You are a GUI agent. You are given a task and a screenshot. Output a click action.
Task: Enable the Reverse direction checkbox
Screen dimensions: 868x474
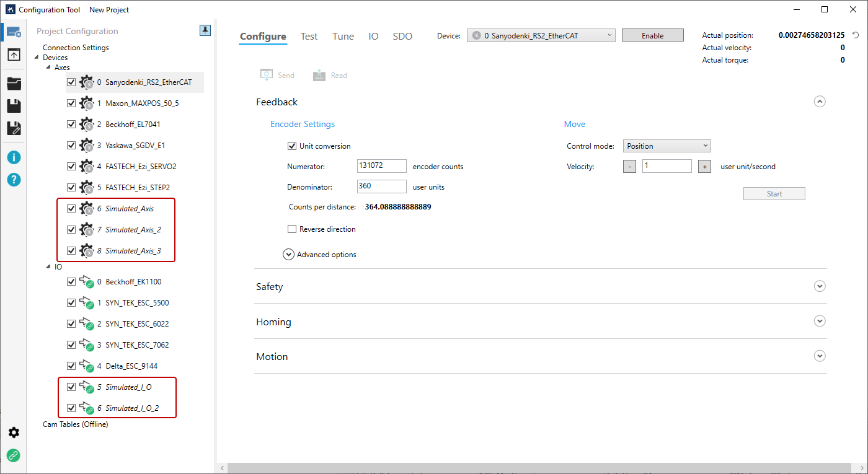(292, 229)
